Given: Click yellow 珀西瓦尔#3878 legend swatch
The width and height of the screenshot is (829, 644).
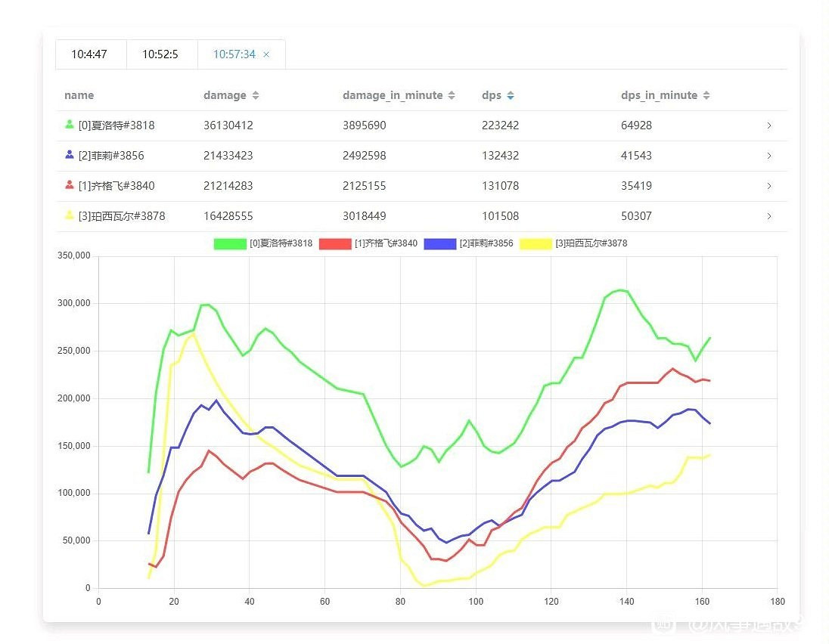Looking at the screenshot, I should point(536,243).
